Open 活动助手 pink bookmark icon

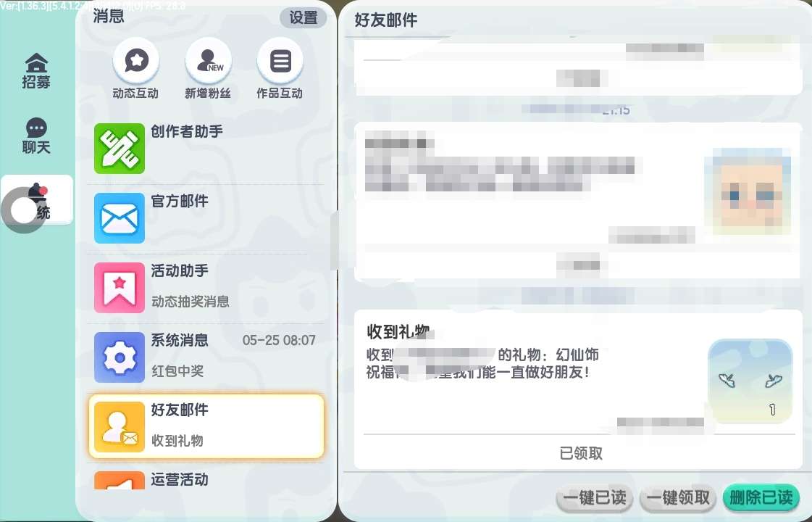pos(119,288)
